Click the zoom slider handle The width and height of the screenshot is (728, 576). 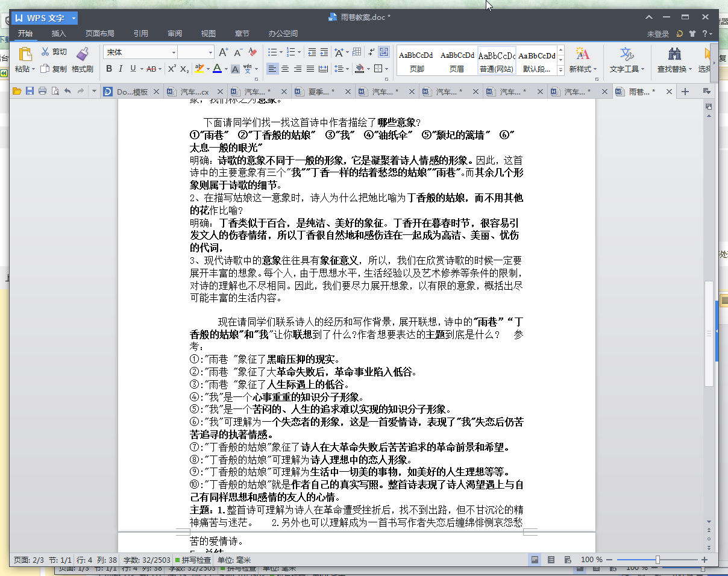pos(657,560)
